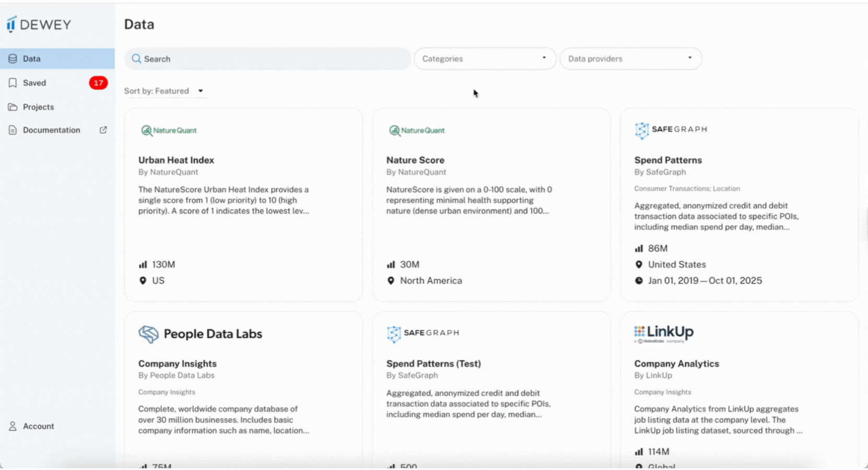Click "Company Insights" category tag under LinkUp

[662, 392]
